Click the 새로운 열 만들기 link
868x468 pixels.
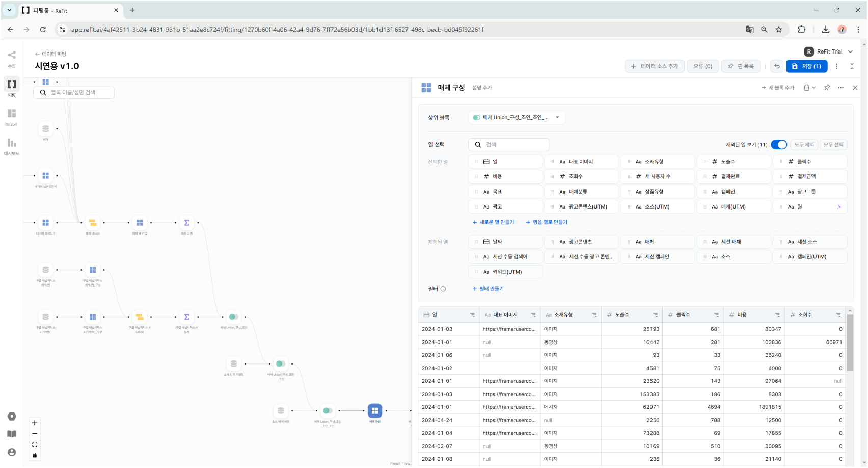click(x=493, y=222)
